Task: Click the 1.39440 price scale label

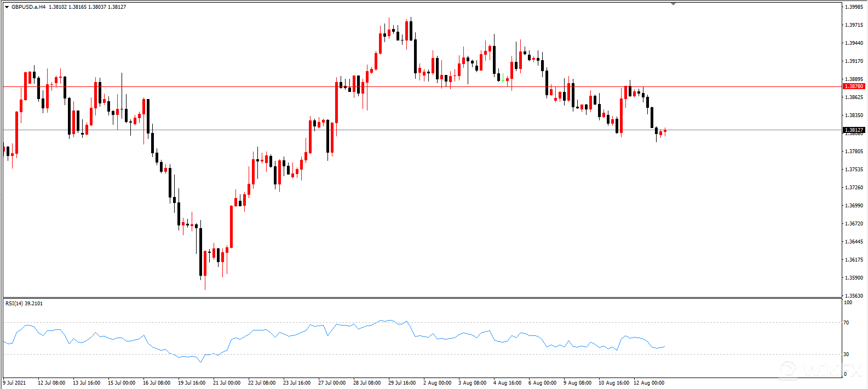Action: pos(854,43)
